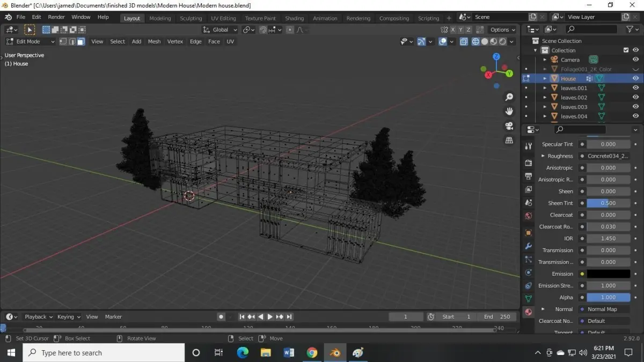Open the Object properties tab
The image size is (644, 362).
click(x=529, y=233)
